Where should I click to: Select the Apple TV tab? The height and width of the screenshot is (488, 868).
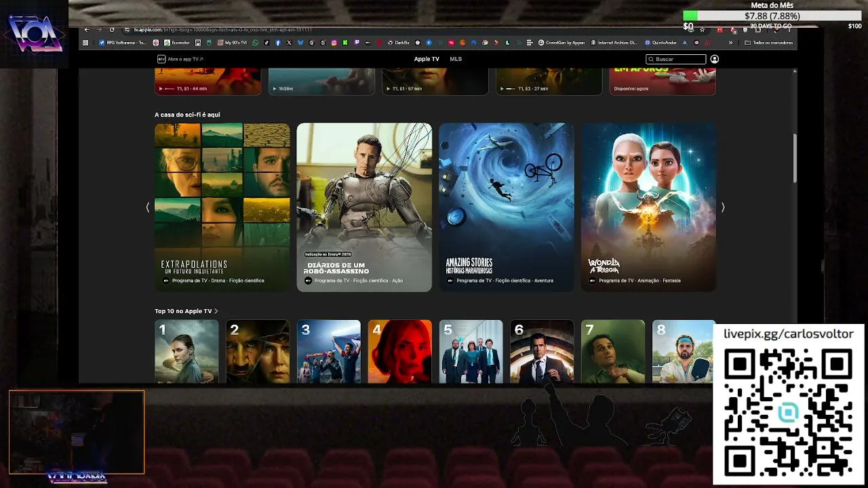(427, 59)
